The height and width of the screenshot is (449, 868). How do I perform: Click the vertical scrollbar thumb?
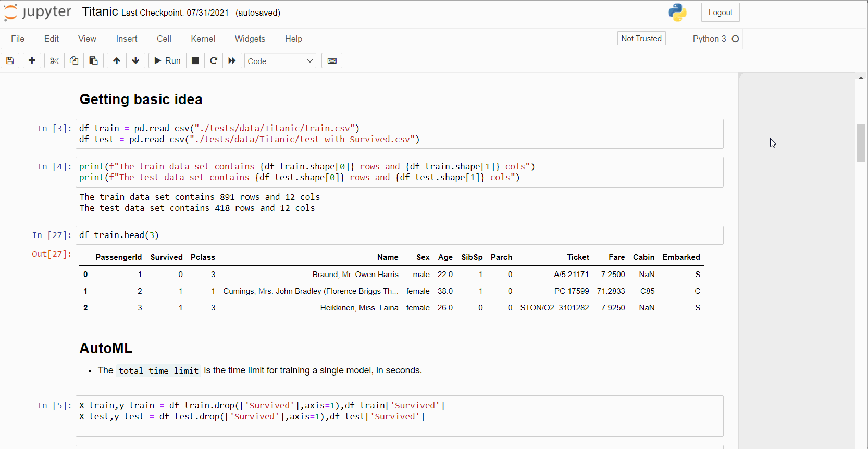(x=861, y=143)
